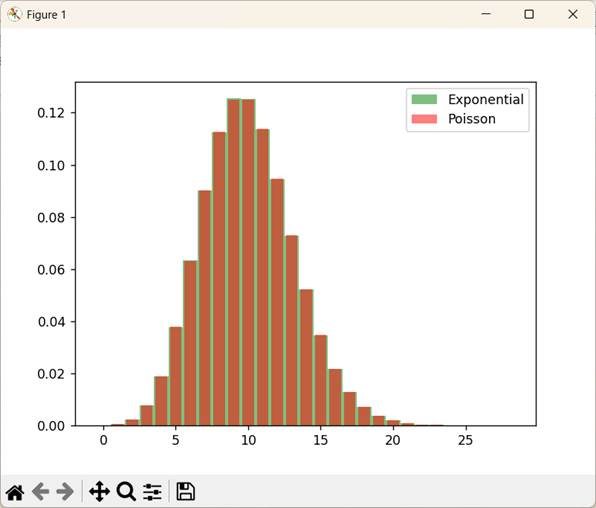Go back to previous view arrow

pos(41,492)
